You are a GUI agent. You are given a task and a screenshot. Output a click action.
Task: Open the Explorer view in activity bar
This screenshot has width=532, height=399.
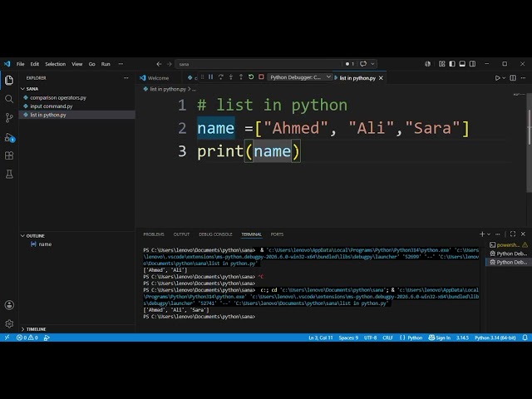pyautogui.click(x=9, y=81)
